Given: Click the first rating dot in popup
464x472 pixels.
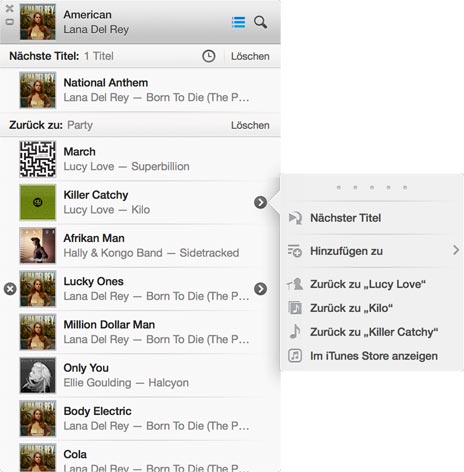Looking at the screenshot, I should [339, 188].
